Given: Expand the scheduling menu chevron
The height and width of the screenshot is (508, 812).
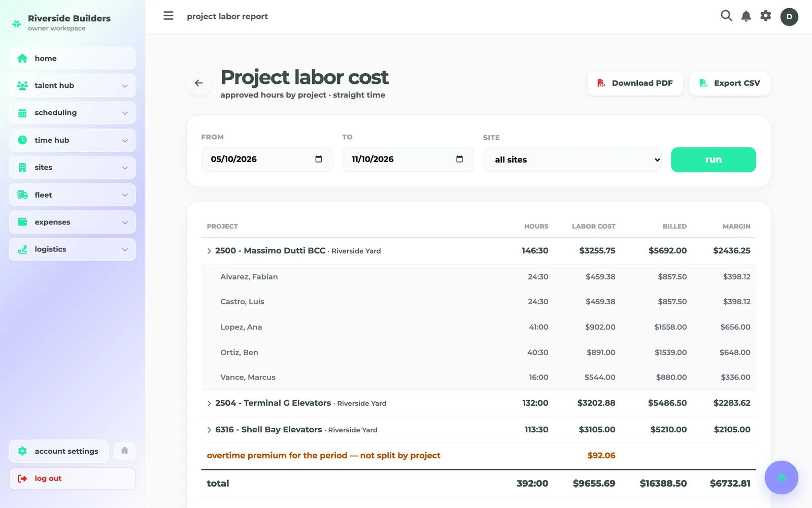Looking at the screenshot, I should [x=125, y=113].
